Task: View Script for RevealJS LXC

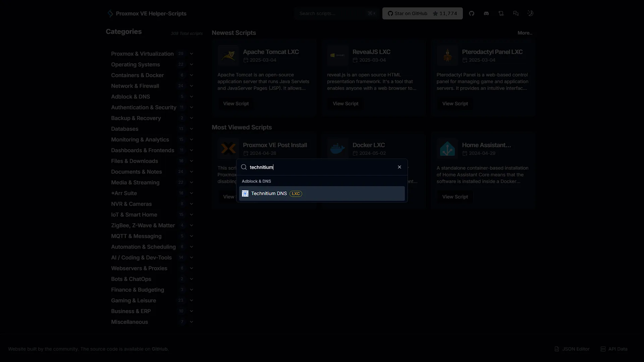Action: point(345,104)
